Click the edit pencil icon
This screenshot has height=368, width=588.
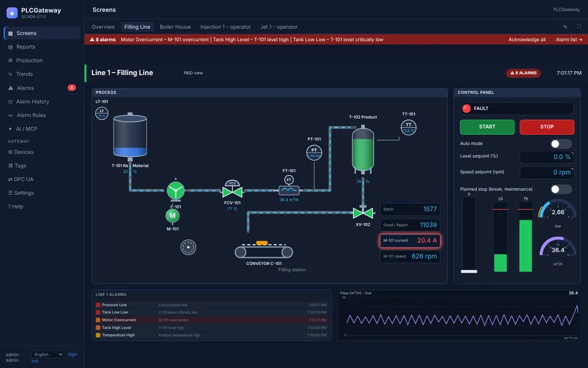565,26
